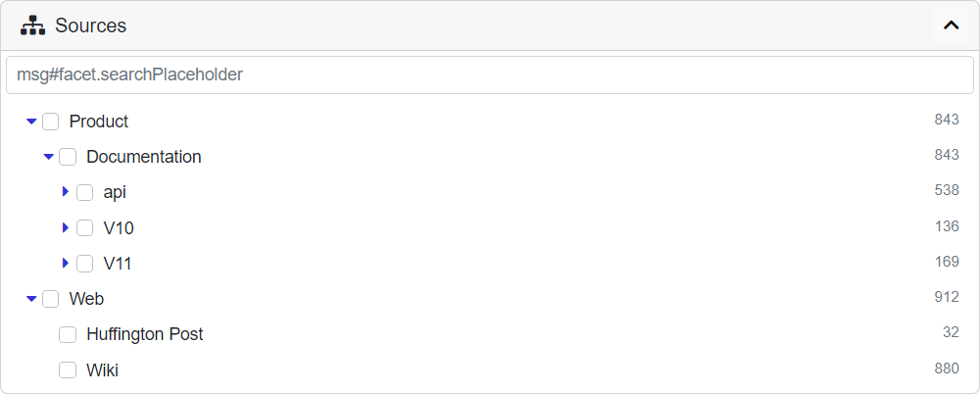Image resolution: width=980 pixels, height=394 pixels.
Task: Click the Sources panel title
Action: tap(90, 25)
